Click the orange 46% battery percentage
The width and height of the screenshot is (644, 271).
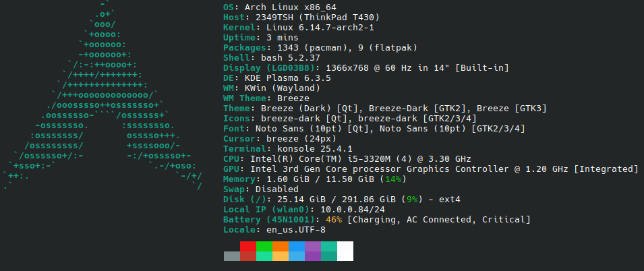pos(334,220)
